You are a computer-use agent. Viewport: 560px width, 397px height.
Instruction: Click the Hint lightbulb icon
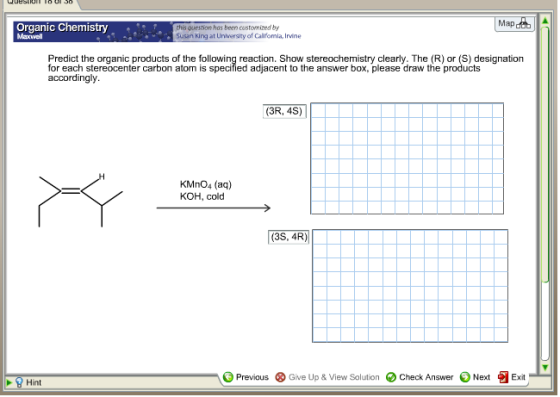coord(19,383)
